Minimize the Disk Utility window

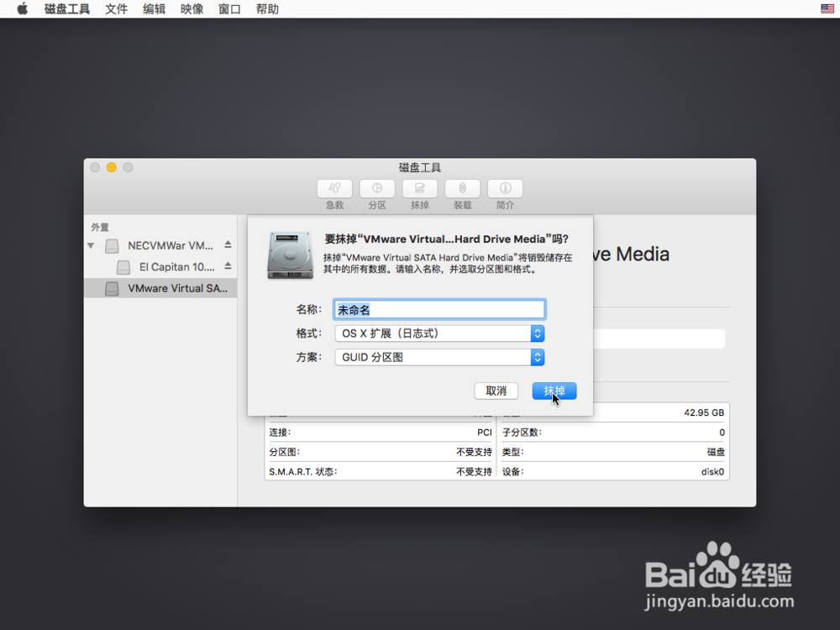[x=112, y=168]
